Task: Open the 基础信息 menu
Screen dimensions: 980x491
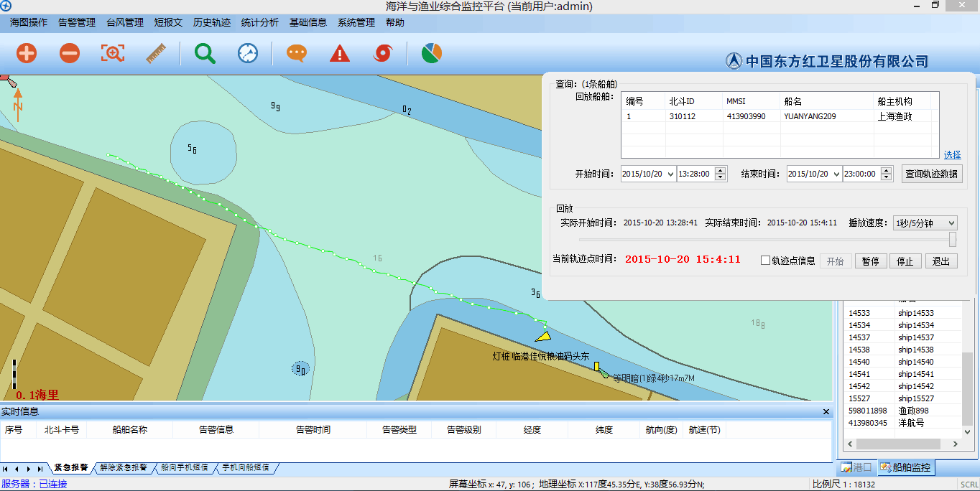Action: coord(308,22)
